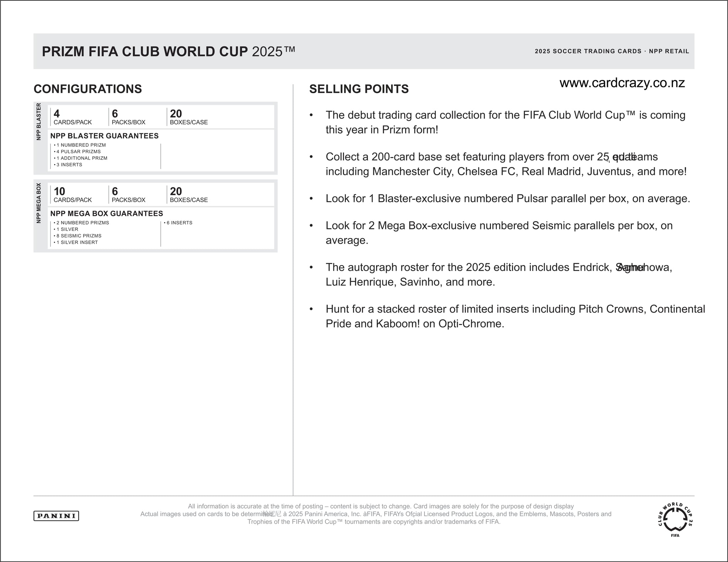Click the 1 Silver Insert line
This screenshot has height=562, width=728.
coord(77,242)
